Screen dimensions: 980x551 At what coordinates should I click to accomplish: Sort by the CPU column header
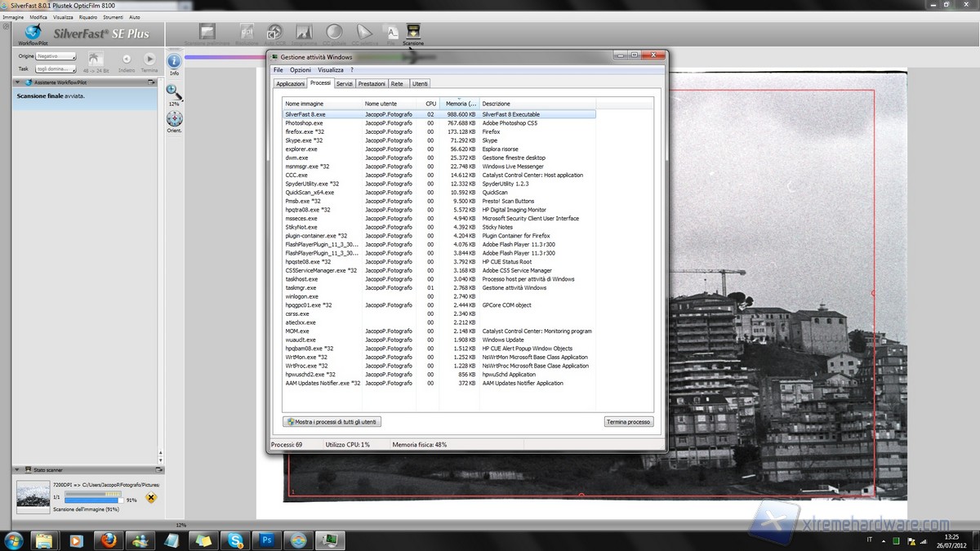pyautogui.click(x=430, y=104)
